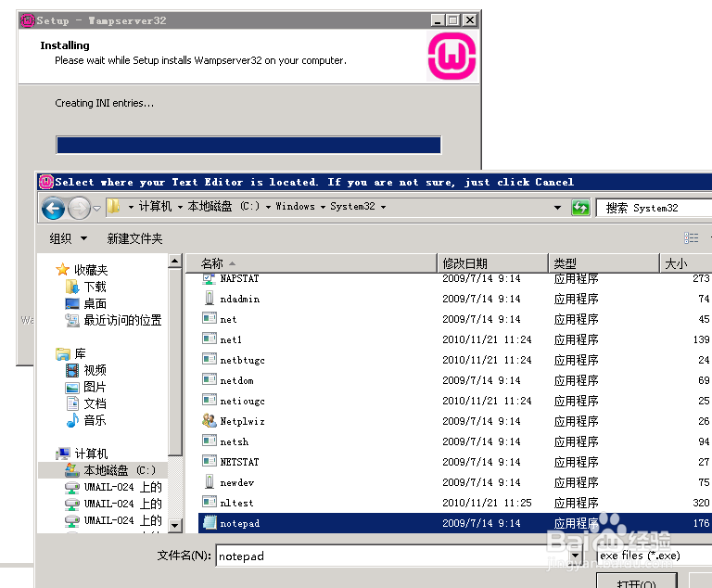
Task: Click the back navigation arrow
Action: click(x=53, y=209)
